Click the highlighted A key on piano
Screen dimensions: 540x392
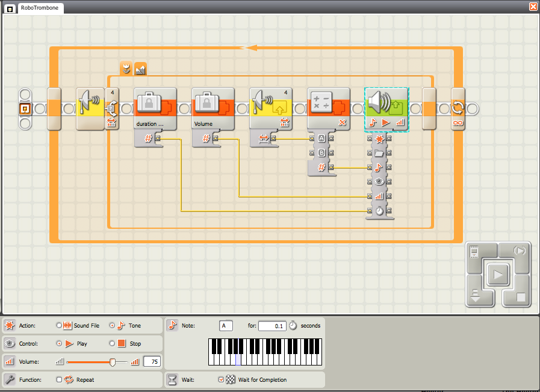click(238, 359)
